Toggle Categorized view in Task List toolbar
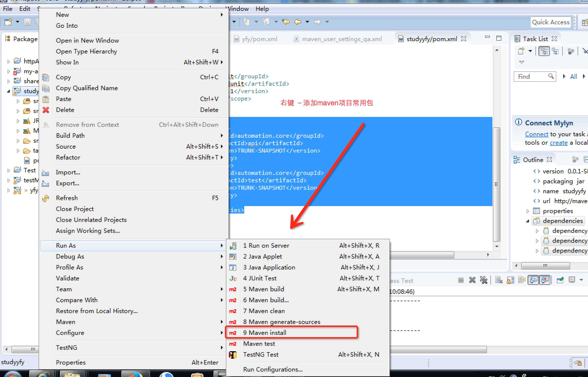 point(544,51)
